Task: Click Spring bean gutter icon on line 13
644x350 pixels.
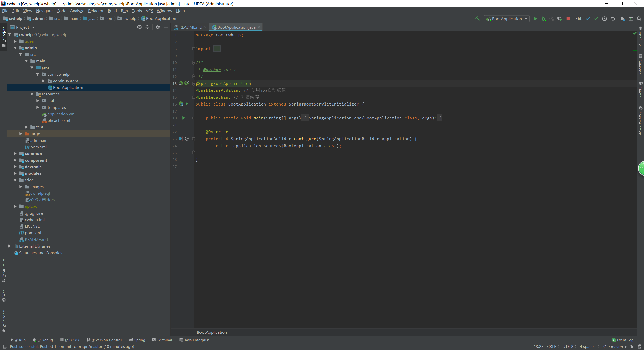Action: pos(181,83)
